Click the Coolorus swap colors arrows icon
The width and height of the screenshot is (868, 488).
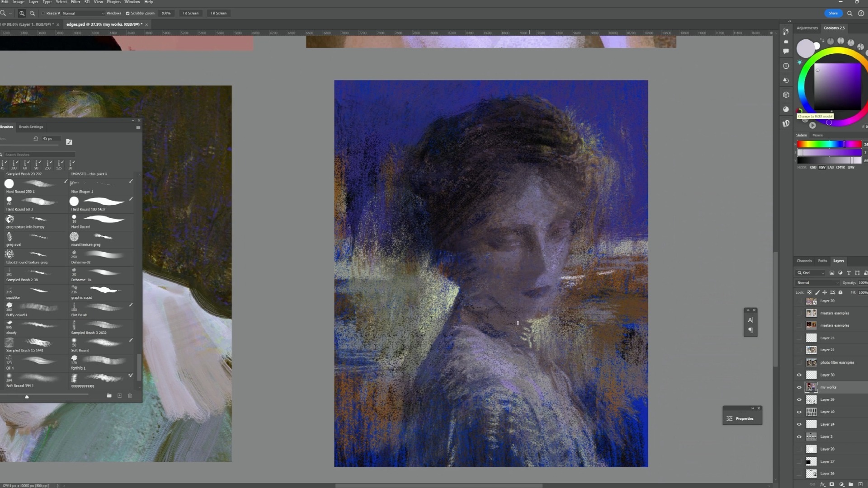pyautogui.click(x=822, y=41)
